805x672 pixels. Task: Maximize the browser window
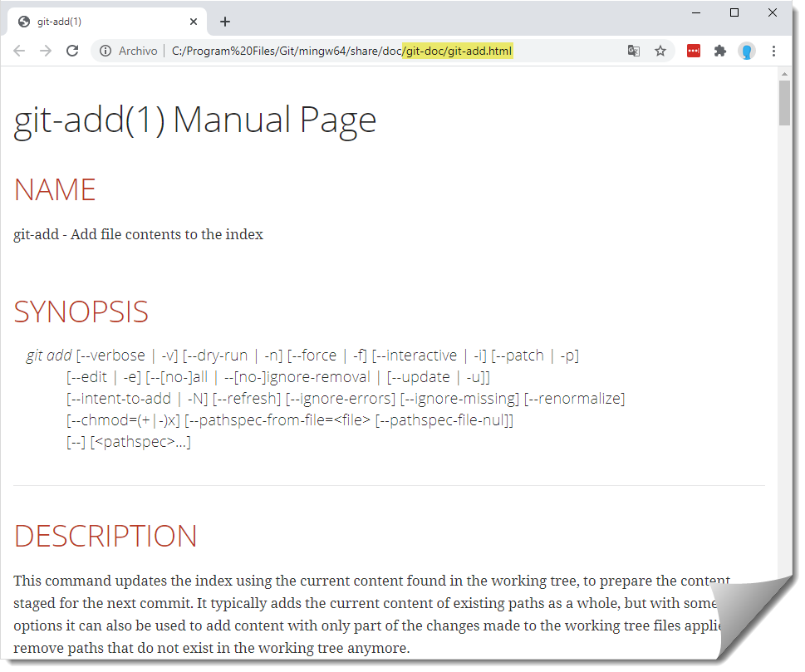[734, 12]
